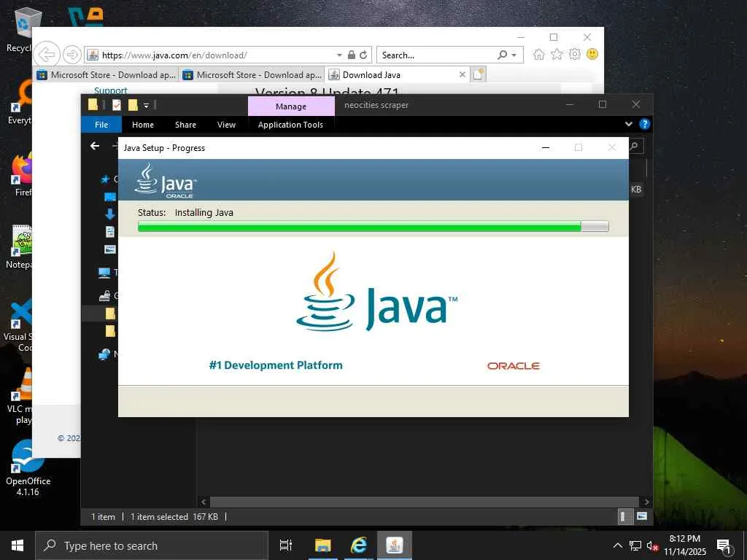Click the Java installer taskbar icon
Image resolution: width=747 pixels, height=560 pixels.
395,545
